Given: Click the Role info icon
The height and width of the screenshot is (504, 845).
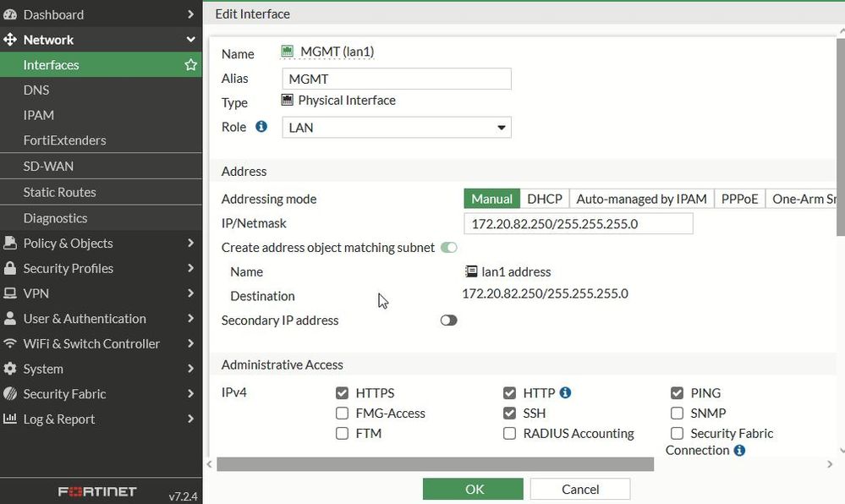Looking at the screenshot, I should coord(261,127).
